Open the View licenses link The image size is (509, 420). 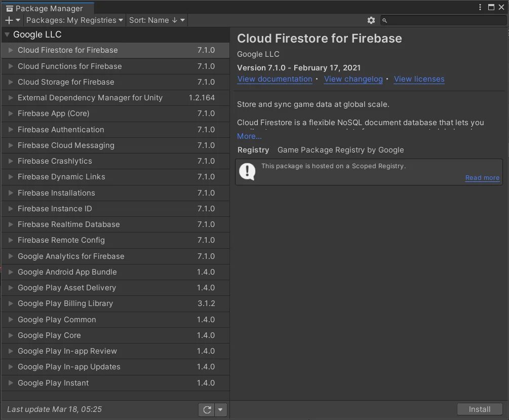(x=419, y=79)
